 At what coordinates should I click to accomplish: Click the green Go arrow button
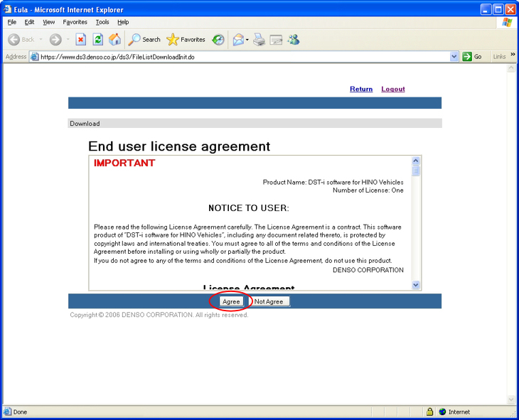coord(466,57)
